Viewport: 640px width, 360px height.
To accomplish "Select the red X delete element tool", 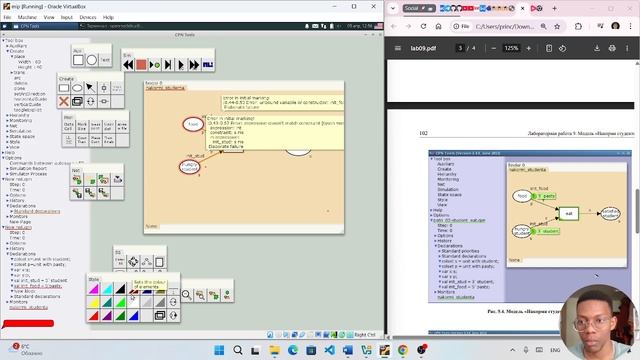I will 64,101.
